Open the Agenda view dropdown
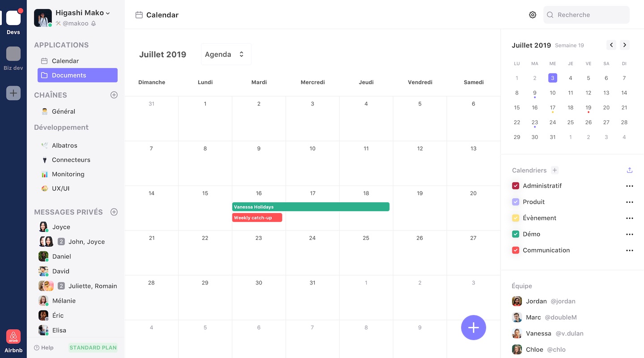This screenshot has height=358, width=644. [x=226, y=54]
